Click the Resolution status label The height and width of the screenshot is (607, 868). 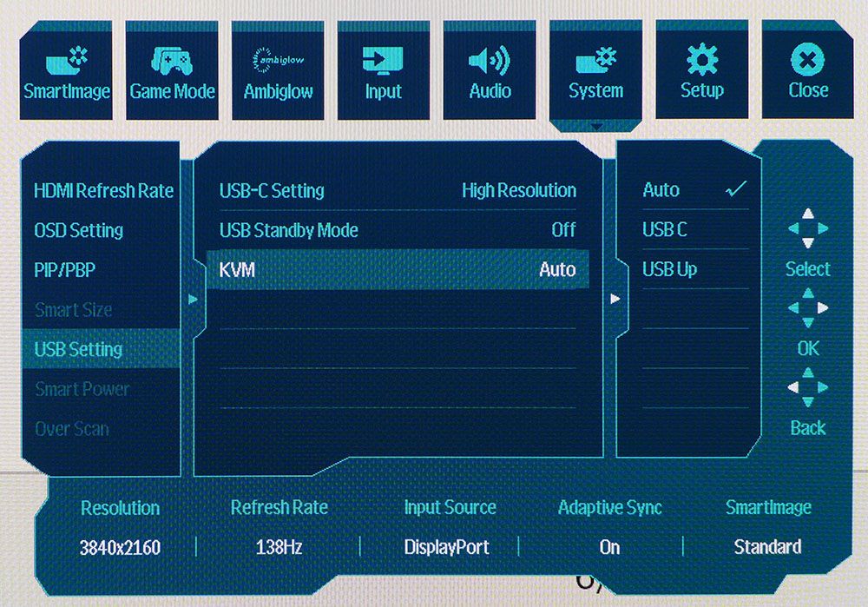[x=120, y=508]
